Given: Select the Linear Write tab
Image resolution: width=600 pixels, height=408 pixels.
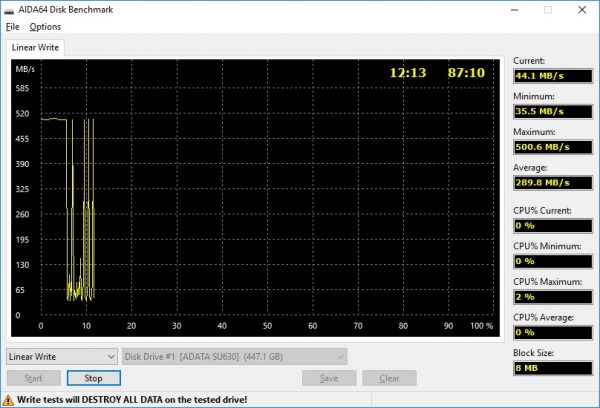Looking at the screenshot, I should tap(35, 47).
